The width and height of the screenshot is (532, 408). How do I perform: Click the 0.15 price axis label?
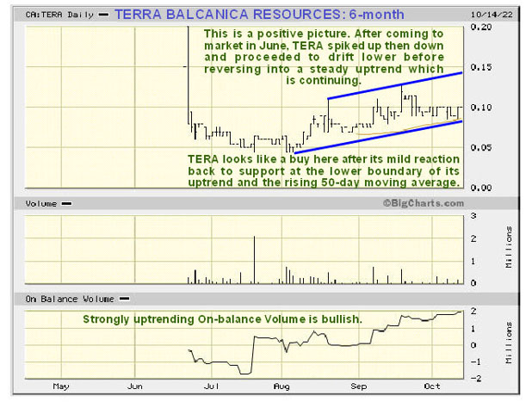[480, 67]
